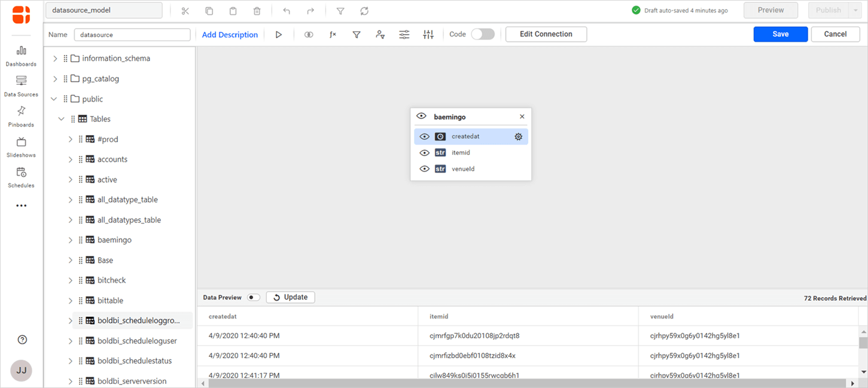Expand the all_datatype_table node
The height and width of the screenshot is (388, 868).
coord(70,200)
